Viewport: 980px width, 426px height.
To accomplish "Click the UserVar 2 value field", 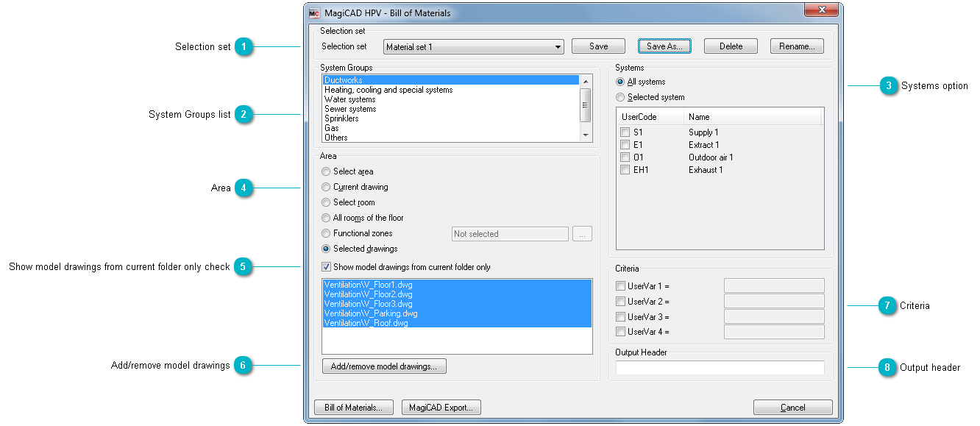I will pyautogui.click(x=774, y=301).
